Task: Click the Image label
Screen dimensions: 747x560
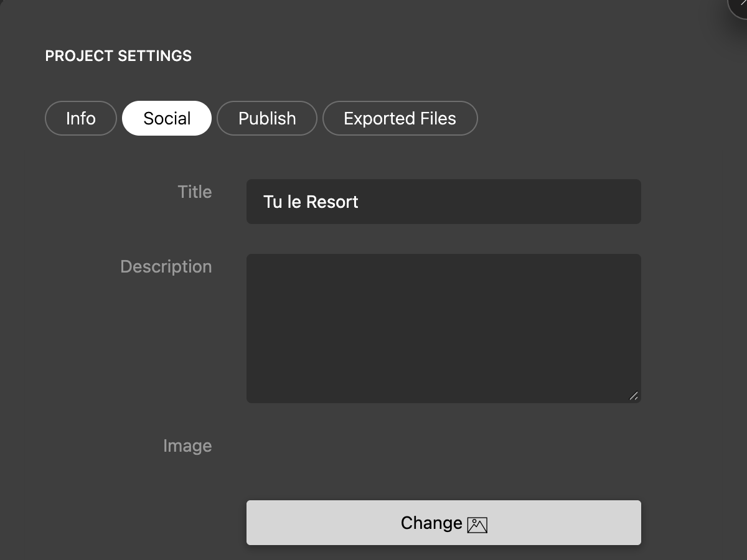Action: pyautogui.click(x=187, y=446)
